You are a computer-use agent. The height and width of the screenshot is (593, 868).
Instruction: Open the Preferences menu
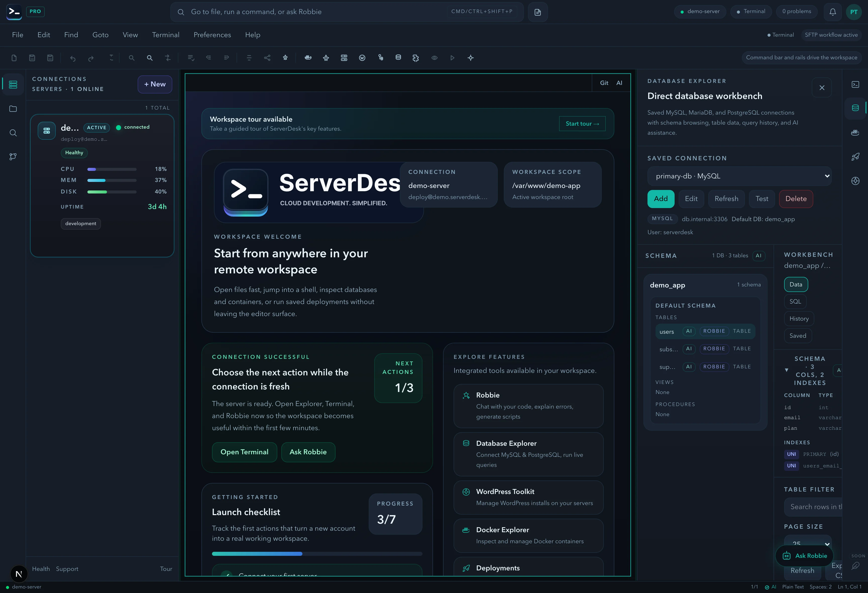pos(212,35)
